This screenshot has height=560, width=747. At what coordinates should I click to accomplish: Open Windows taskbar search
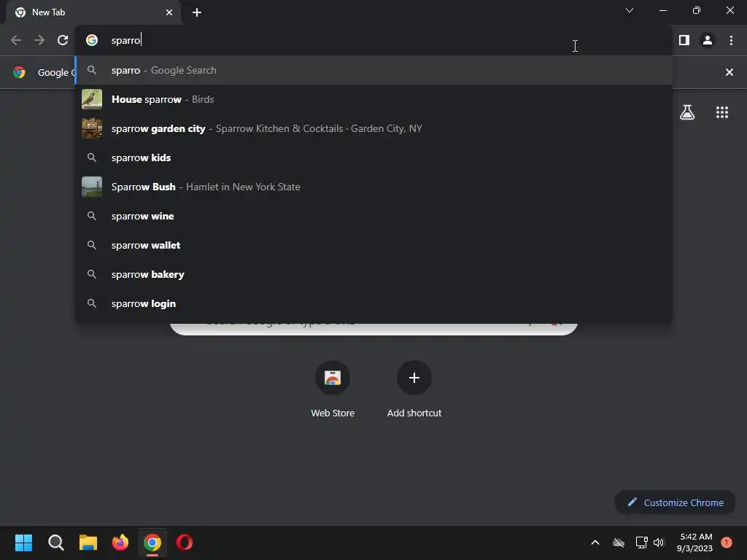(x=55, y=542)
